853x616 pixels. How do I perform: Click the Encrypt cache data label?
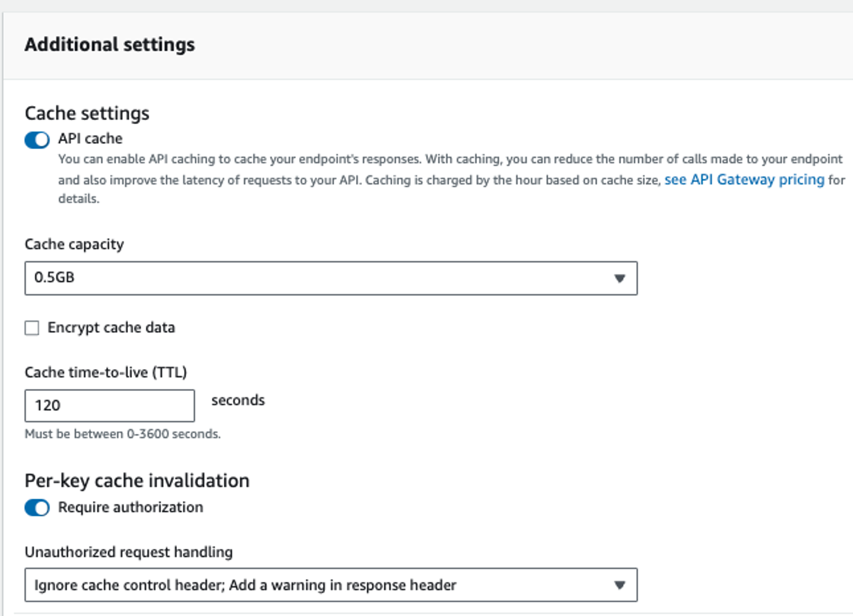(111, 328)
